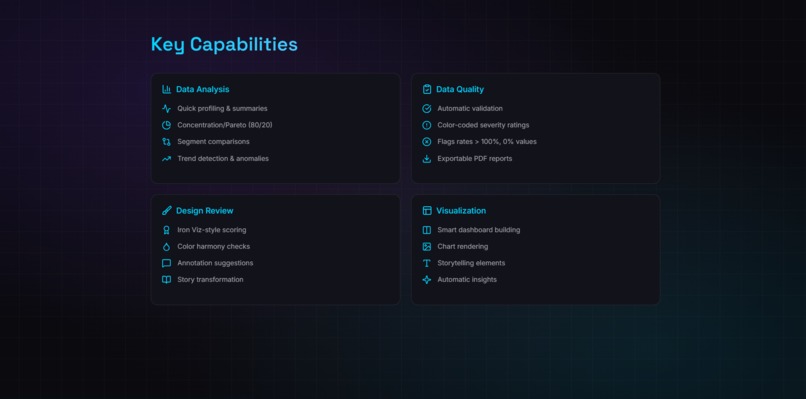Viewport: 806px width, 399px height.
Task: Click the trending arrow icon beside Trend detection
Action: point(167,158)
